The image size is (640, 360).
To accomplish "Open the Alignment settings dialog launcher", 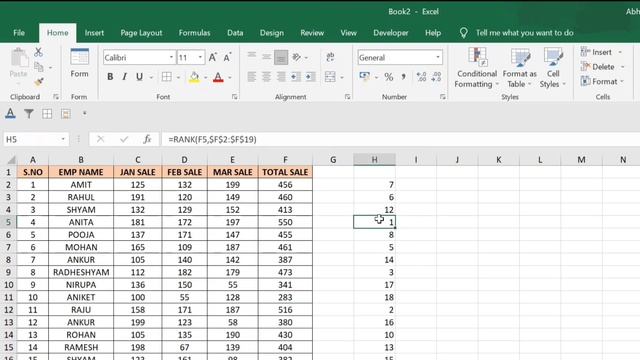I will click(347, 97).
